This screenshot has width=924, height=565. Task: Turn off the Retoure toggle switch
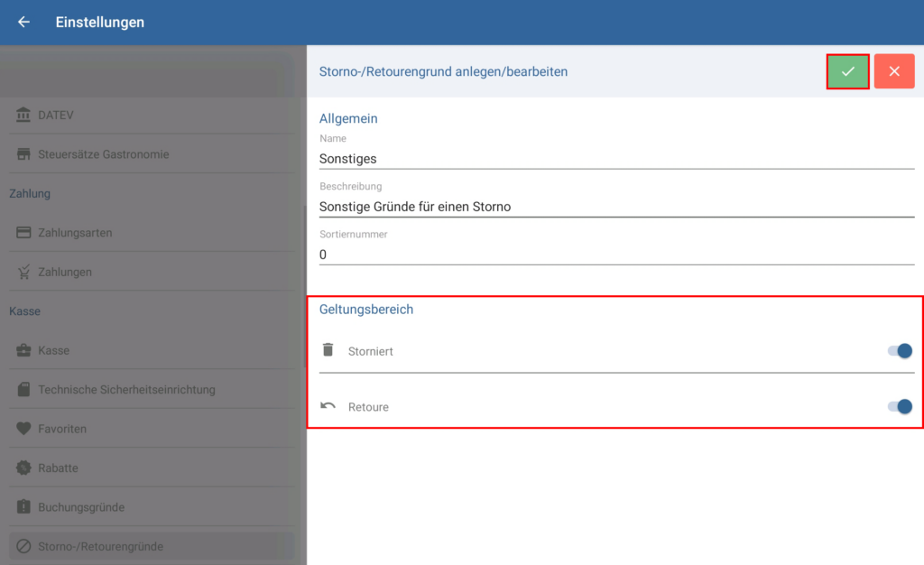click(900, 407)
